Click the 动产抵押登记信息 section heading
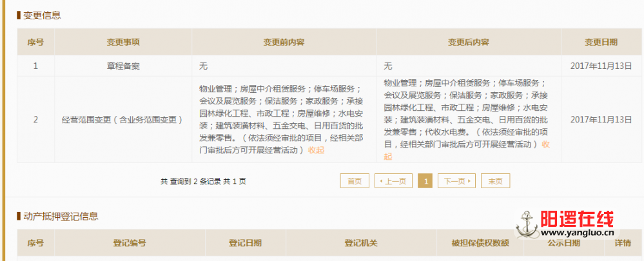This screenshot has height=261, width=644. tap(61, 216)
